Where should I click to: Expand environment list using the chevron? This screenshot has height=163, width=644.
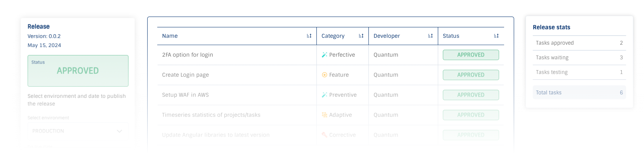click(119, 131)
